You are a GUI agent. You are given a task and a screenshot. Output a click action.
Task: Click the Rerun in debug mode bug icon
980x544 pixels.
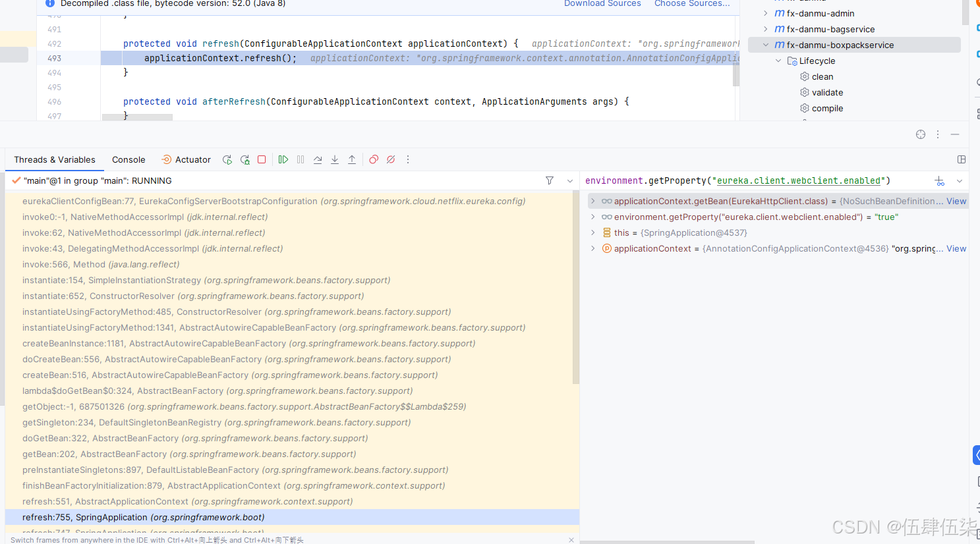245,159
